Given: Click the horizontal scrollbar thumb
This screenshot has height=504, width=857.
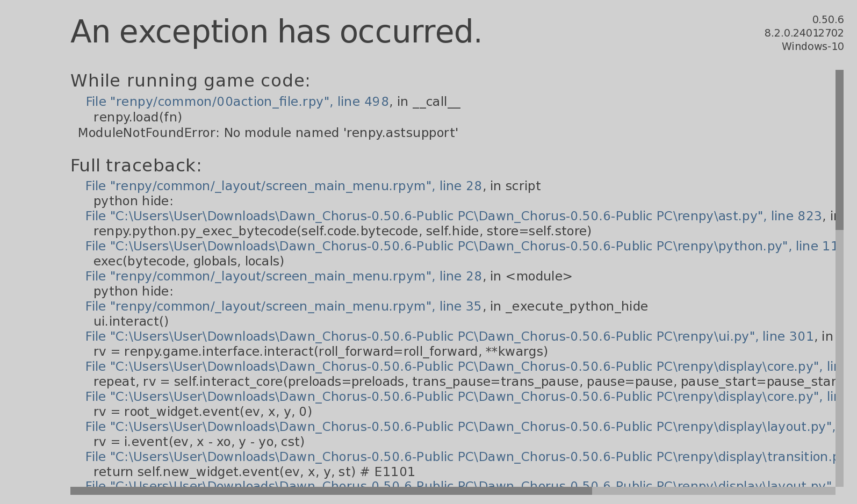Looking at the screenshot, I should click(x=331, y=491).
